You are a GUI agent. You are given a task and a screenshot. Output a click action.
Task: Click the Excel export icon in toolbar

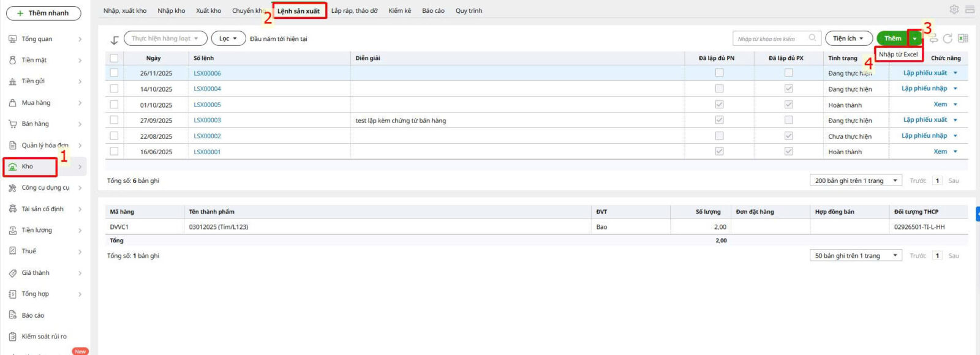963,39
